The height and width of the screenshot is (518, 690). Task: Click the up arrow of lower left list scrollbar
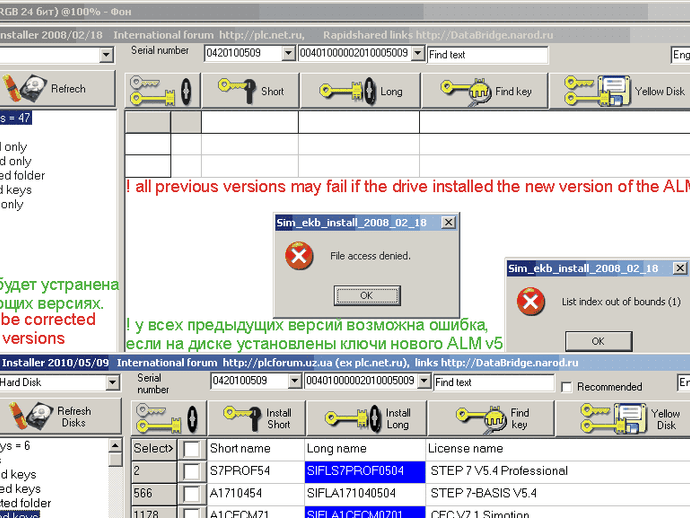115,446
